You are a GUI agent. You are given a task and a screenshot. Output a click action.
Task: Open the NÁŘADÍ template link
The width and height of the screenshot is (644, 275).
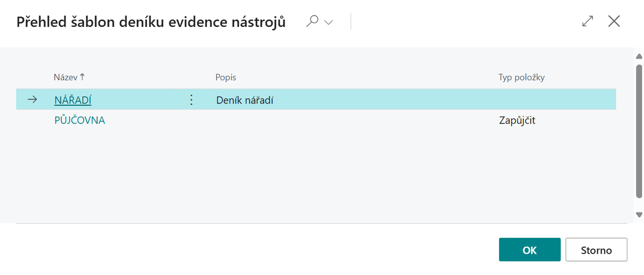coord(73,100)
